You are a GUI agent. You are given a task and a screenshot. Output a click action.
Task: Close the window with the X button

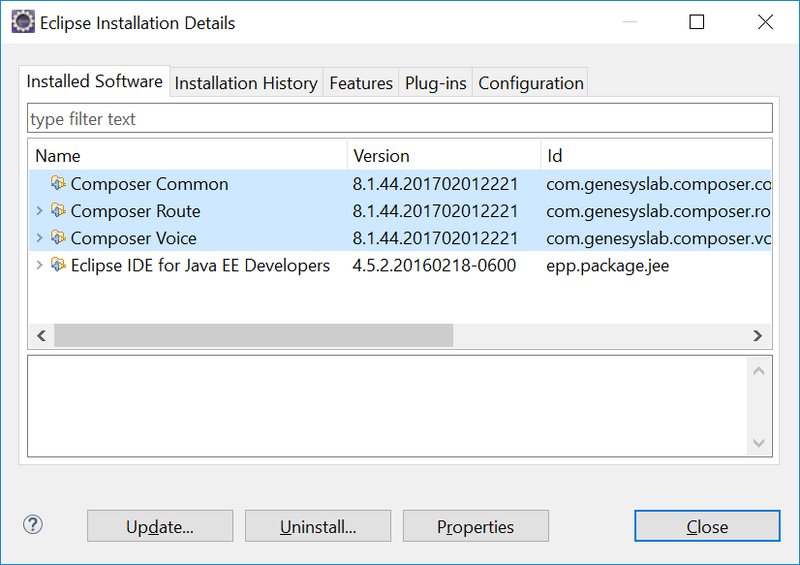765,22
